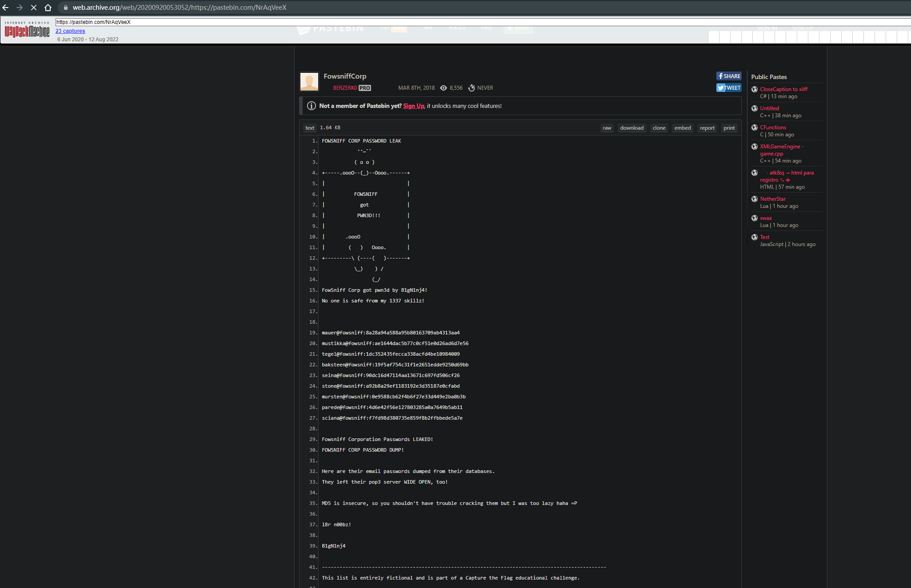This screenshot has width=911, height=588.
Task: Click the info icon in signup notice
Action: pyautogui.click(x=312, y=106)
